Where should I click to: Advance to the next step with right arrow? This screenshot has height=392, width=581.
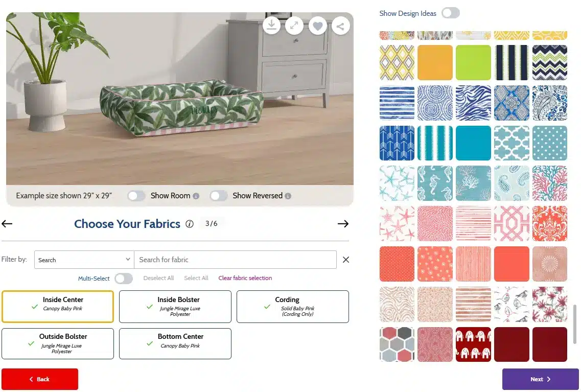(x=343, y=223)
